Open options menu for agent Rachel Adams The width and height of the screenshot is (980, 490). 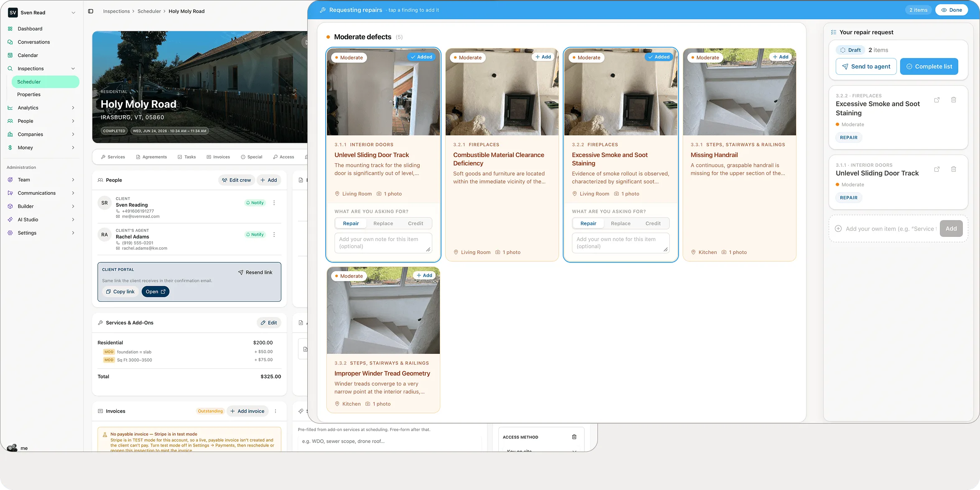pyautogui.click(x=274, y=235)
